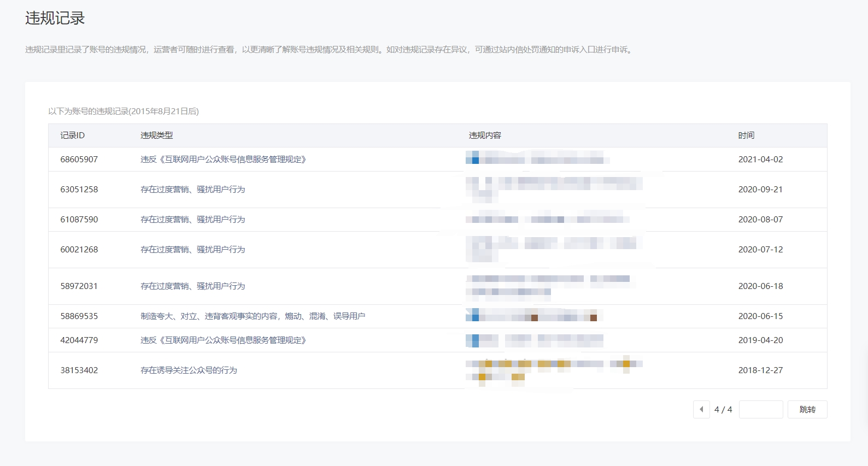Screen dimensions: 868x466
Task: Click the 4 / 4 page indicator
Action: coord(723,409)
